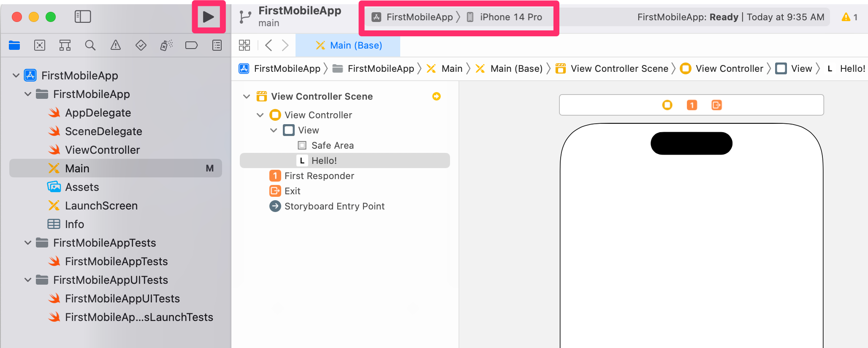Viewport: 868px width, 348px height.
Task: Open the LaunchScreen storyboard
Action: pyautogui.click(x=93, y=206)
